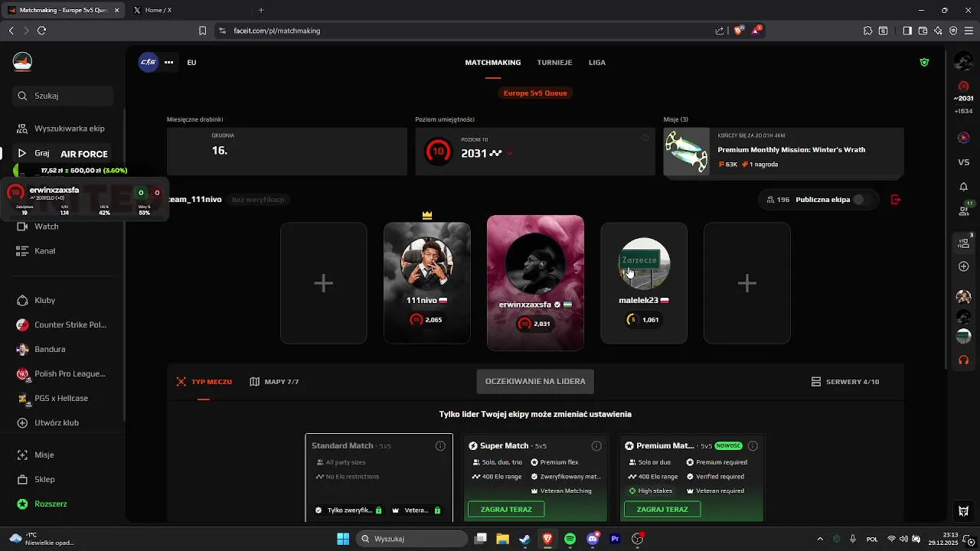Screen dimensions: 980x551
Task: Show info for Standard Match
Action: 440,445
